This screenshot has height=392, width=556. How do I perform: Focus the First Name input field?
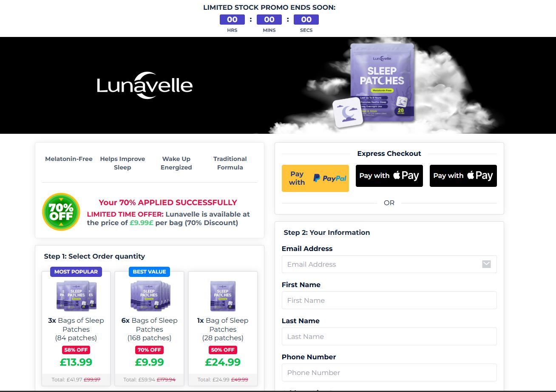click(x=389, y=300)
